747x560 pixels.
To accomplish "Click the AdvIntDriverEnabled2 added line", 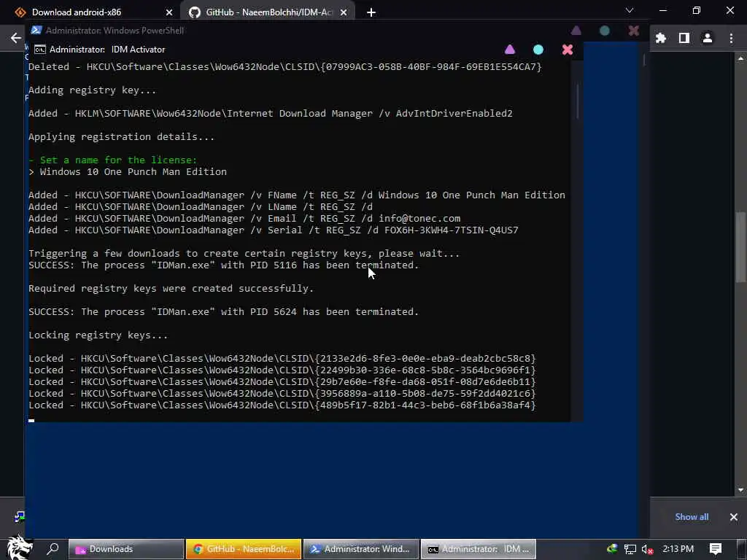I will click(x=271, y=114).
